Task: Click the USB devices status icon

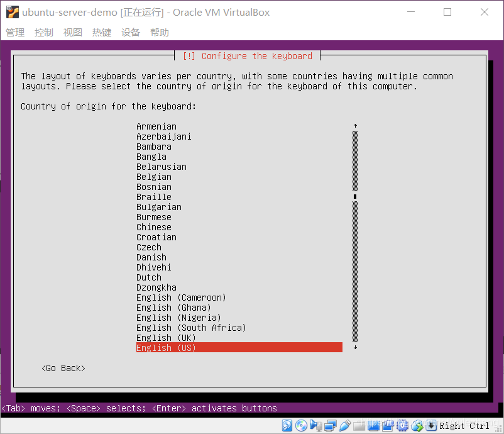Action: (x=344, y=426)
